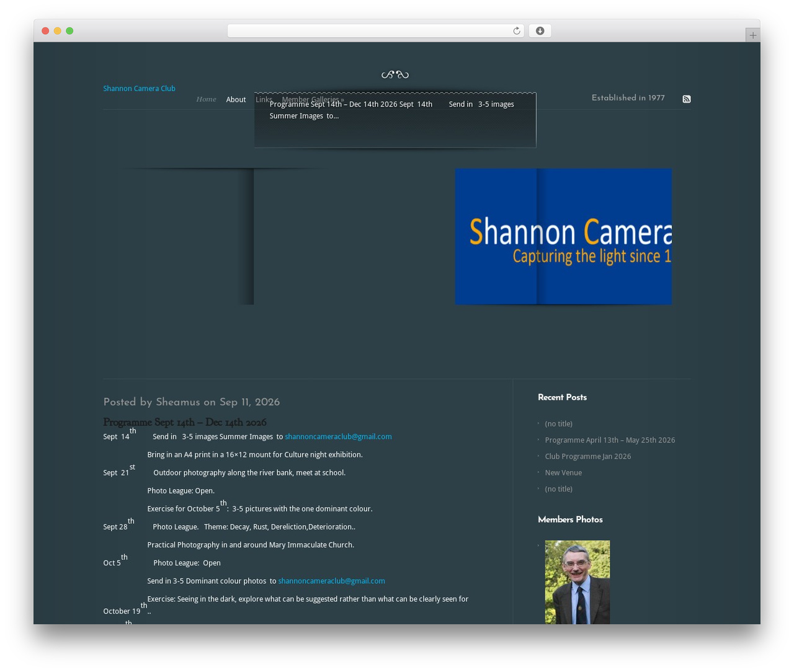
Task: Click the Posted by Sheamus date line
Action: point(191,402)
